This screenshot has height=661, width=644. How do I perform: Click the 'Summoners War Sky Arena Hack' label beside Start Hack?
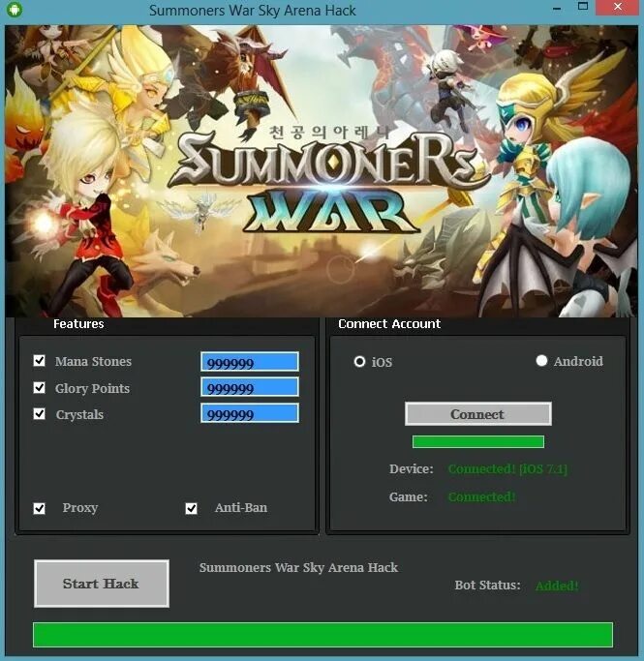(x=298, y=568)
